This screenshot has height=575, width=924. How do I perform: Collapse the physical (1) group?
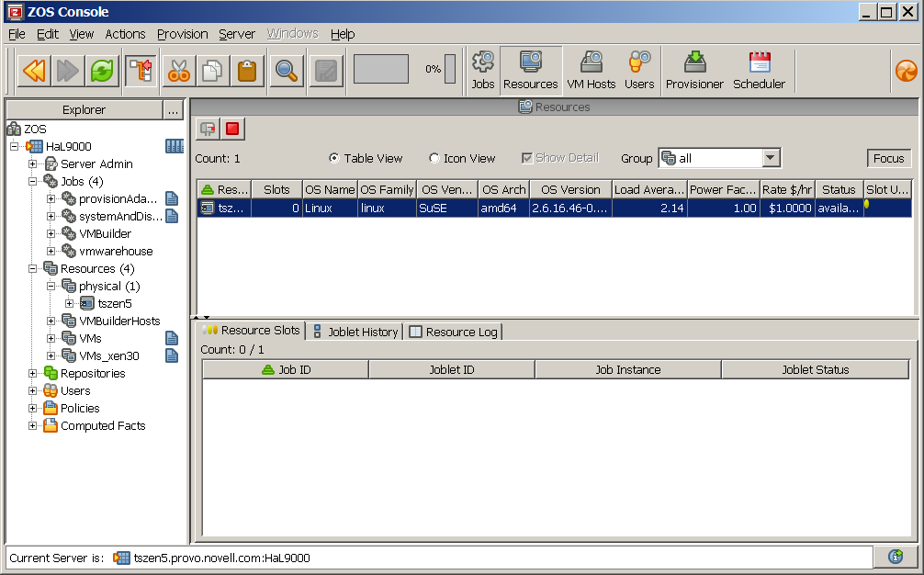[x=51, y=287]
